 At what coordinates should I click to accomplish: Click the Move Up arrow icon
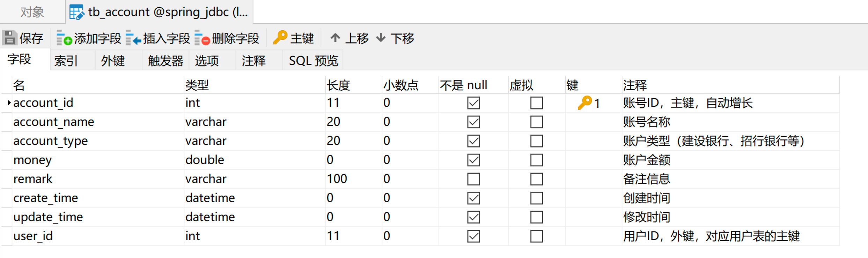(x=335, y=37)
